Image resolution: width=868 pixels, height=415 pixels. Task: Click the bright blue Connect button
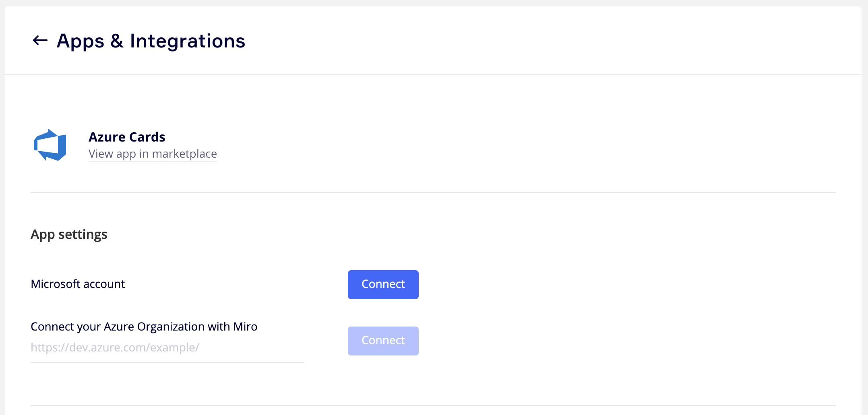click(x=383, y=284)
